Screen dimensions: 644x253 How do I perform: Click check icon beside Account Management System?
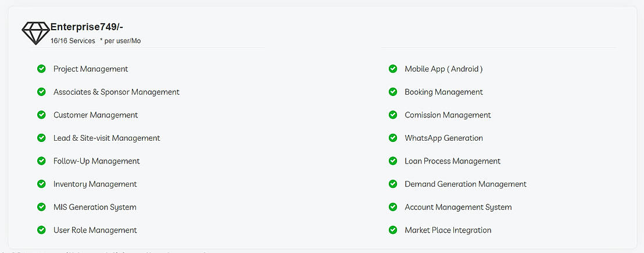click(393, 206)
